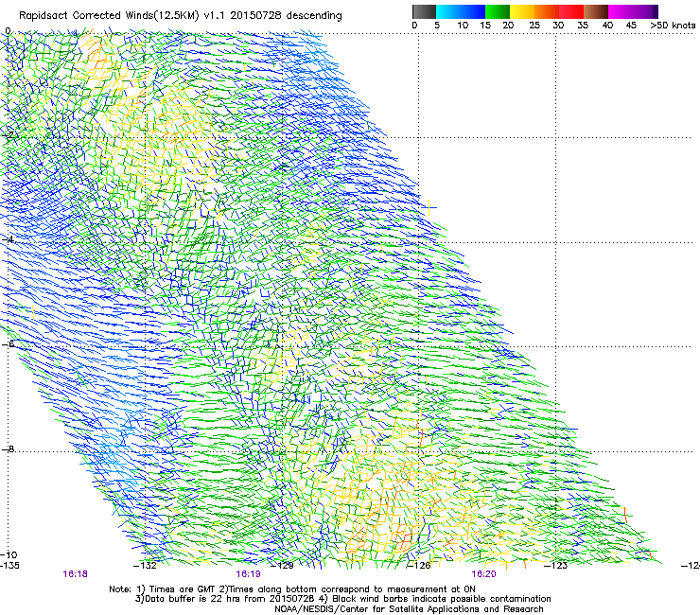Image resolution: width=700 pixels, height=615 pixels.
Task: Click the latitude label '-8'
Action: click(x=8, y=448)
